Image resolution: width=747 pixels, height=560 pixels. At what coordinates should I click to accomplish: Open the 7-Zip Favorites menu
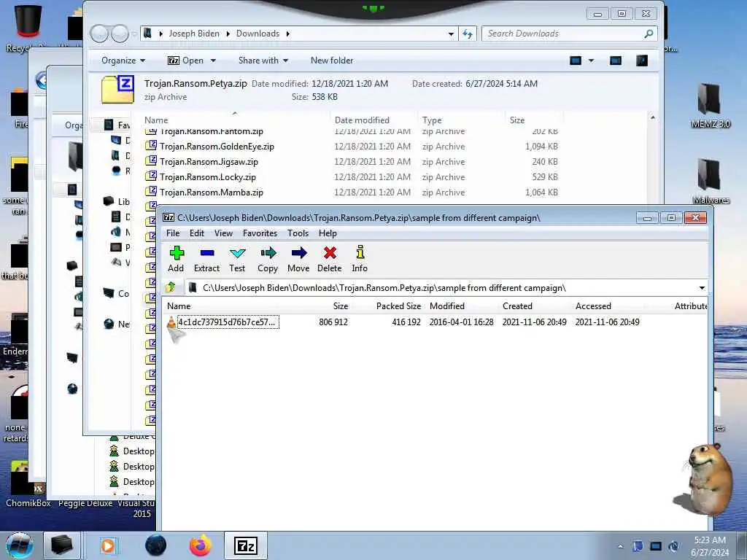(x=260, y=233)
